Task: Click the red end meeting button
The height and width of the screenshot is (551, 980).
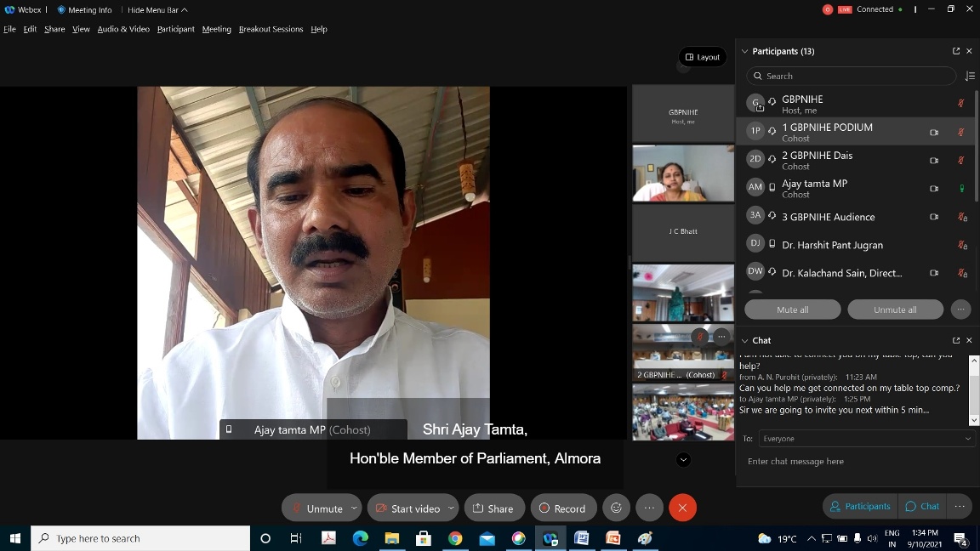Action: (x=682, y=508)
